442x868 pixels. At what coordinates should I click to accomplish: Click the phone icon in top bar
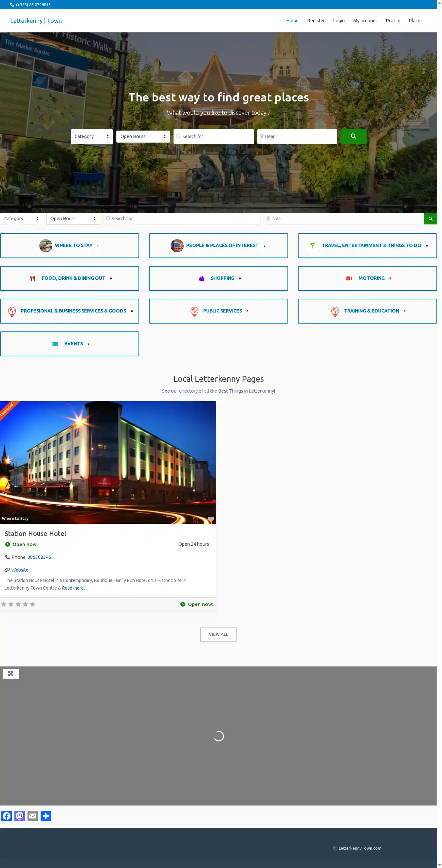[12, 5]
